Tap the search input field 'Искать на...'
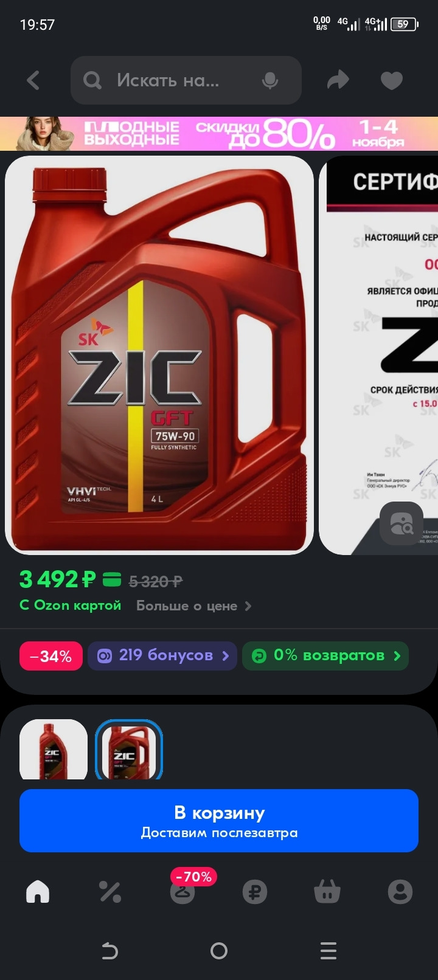438x980 pixels. tap(186, 80)
